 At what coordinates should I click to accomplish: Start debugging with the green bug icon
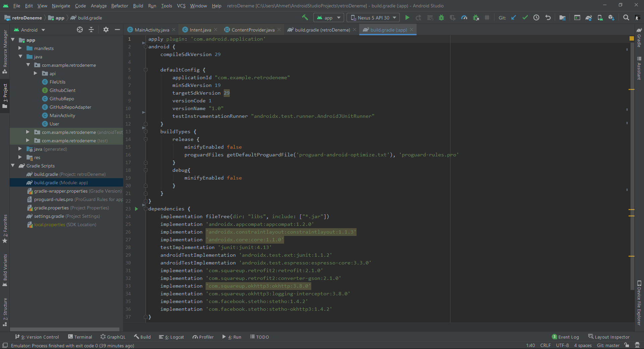(441, 18)
